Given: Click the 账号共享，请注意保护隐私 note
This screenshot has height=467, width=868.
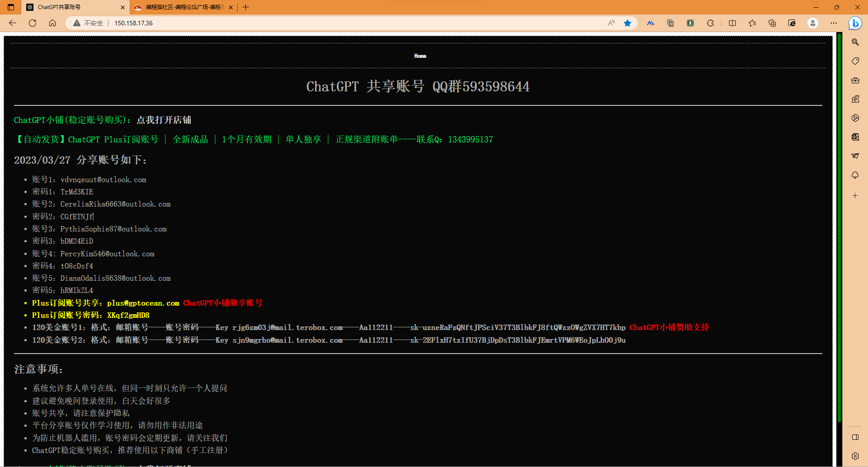Looking at the screenshot, I should point(81,413).
